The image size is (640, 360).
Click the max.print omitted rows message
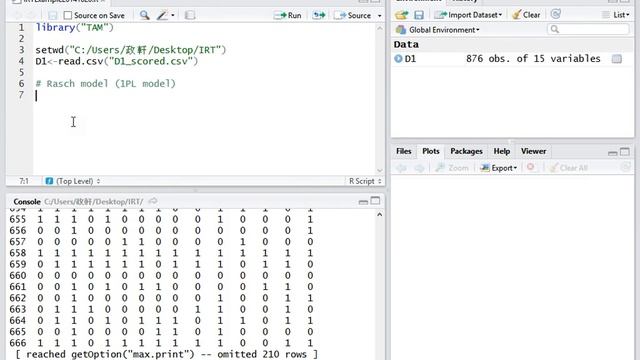(167, 354)
